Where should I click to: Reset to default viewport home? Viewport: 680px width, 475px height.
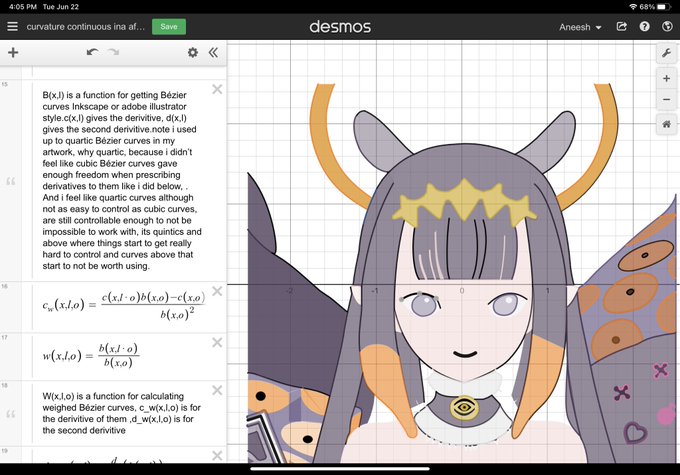click(666, 124)
